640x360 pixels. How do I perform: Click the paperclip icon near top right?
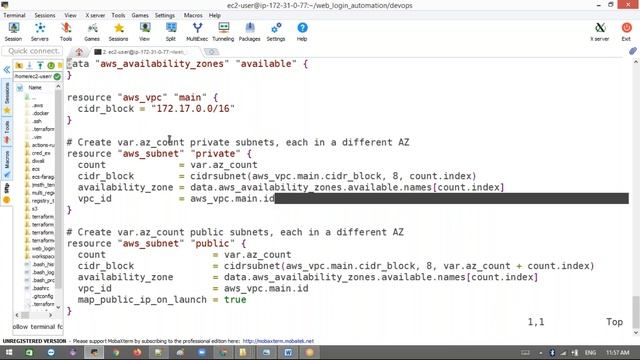point(633,51)
